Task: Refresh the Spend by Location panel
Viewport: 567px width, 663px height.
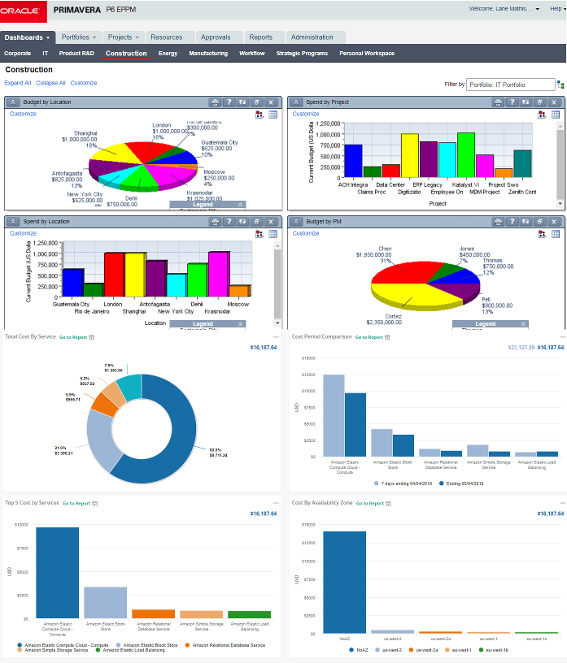Action: click(x=243, y=222)
